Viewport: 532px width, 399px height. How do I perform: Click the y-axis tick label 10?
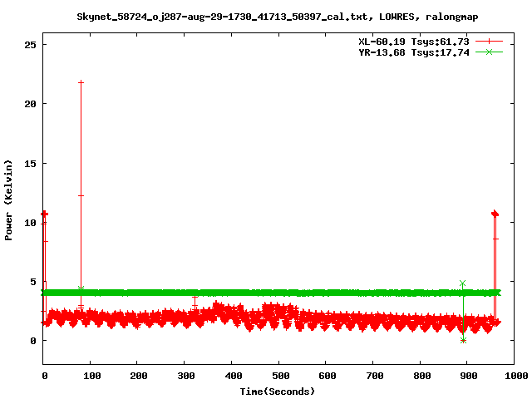click(x=31, y=223)
